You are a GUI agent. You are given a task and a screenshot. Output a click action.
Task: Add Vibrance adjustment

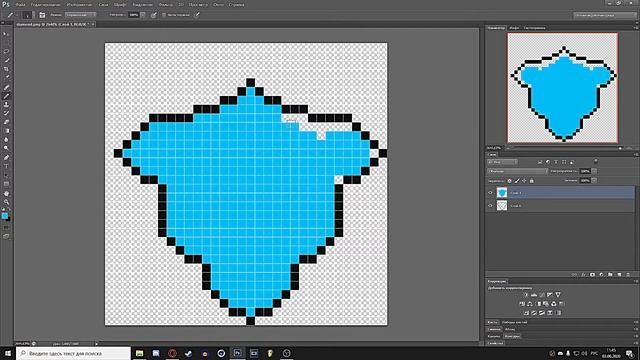tap(558, 295)
